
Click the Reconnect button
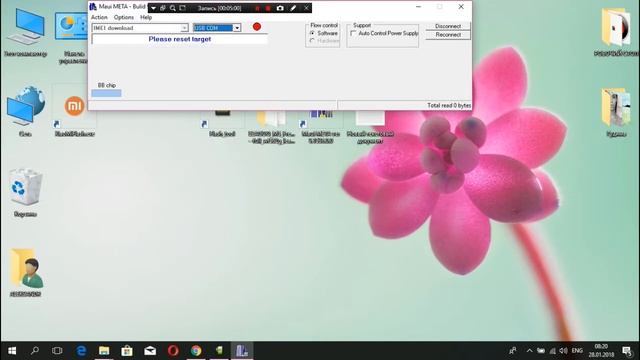pos(448,35)
